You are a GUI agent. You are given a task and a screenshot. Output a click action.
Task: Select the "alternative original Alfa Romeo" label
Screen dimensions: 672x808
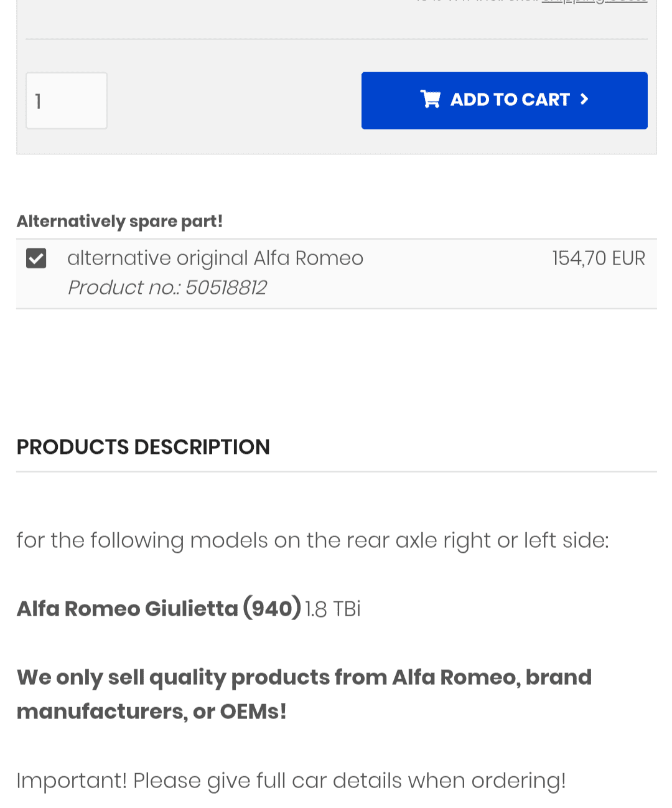[215, 258]
